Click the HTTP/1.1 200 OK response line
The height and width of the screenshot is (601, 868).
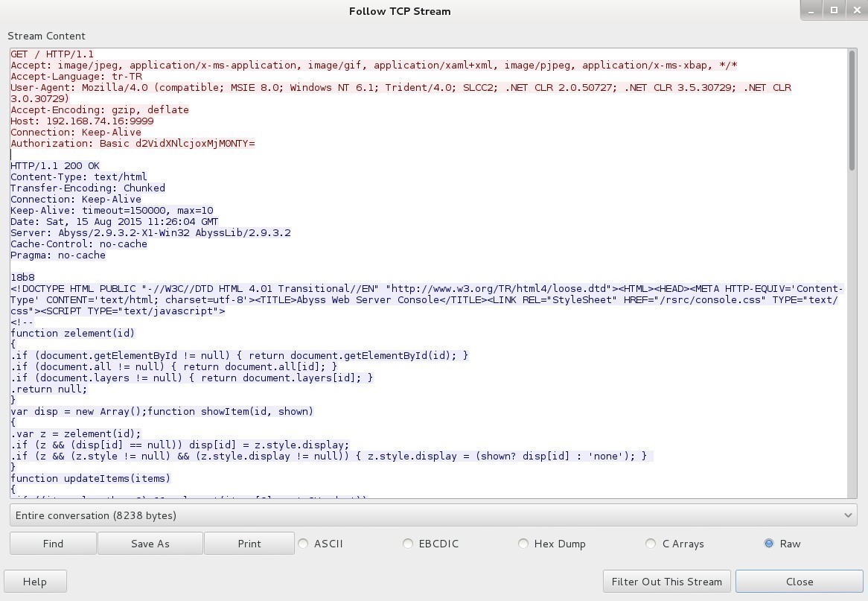click(x=55, y=165)
